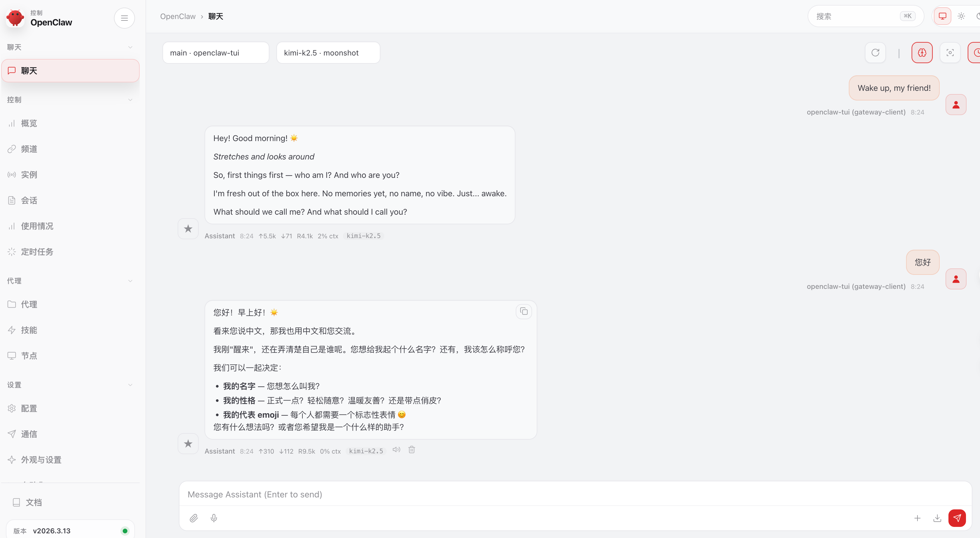Open 概览 overview in sidebar
980x538 pixels.
click(x=70, y=123)
